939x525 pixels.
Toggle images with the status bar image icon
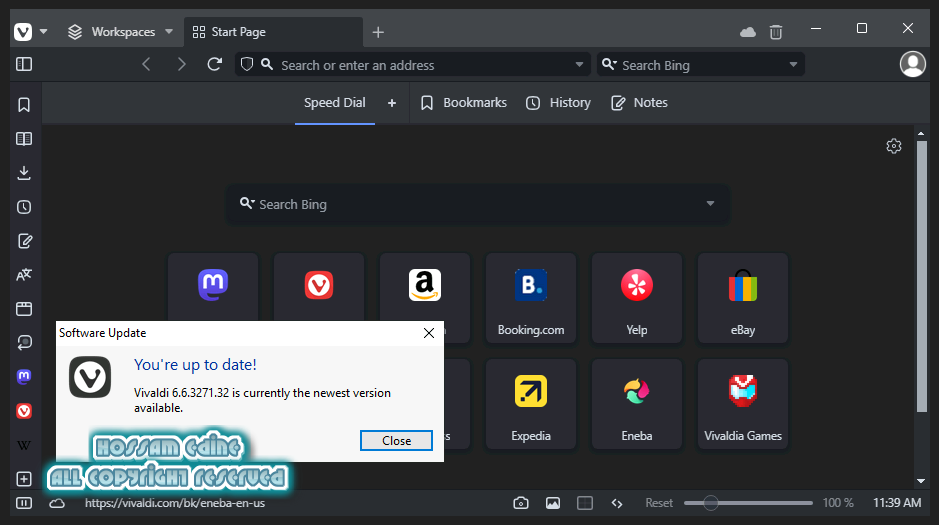point(553,503)
